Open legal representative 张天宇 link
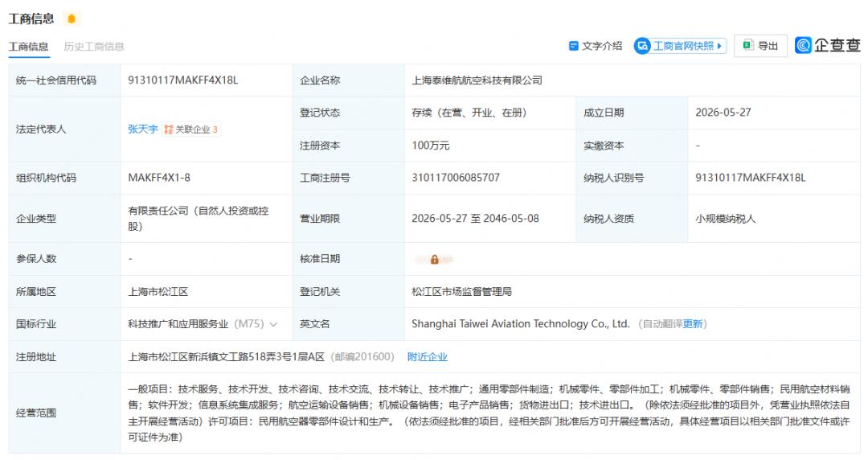The height and width of the screenshot is (460, 868). (x=143, y=129)
